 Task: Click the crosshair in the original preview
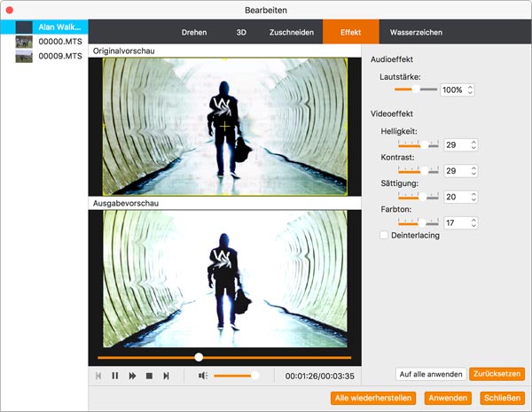224,127
